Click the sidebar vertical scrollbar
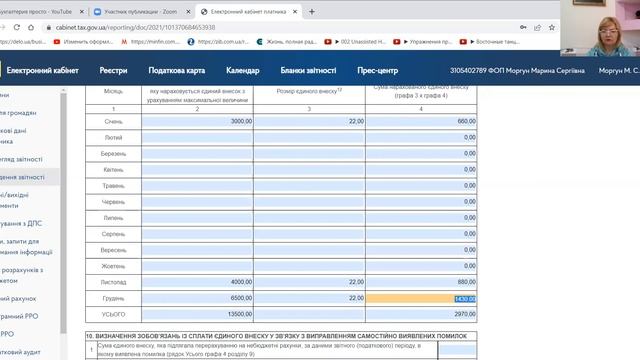 63,212
